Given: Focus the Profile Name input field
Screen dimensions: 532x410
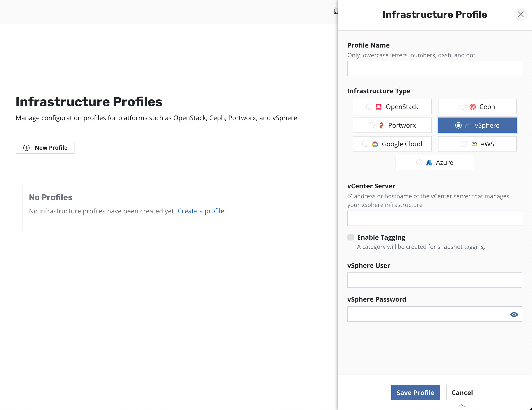Looking at the screenshot, I should point(435,69).
